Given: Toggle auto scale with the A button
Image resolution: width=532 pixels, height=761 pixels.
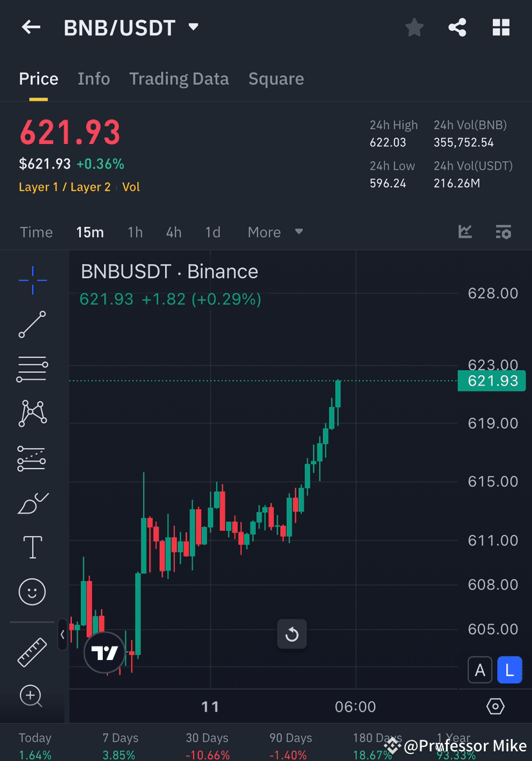Looking at the screenshot, I should pyautogui.click(x=480, y=670).
